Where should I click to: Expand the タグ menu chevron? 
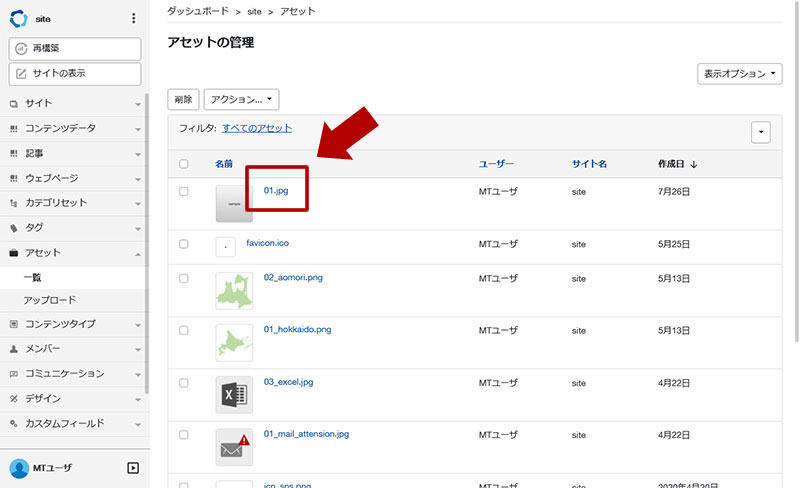(x=138, y=229)
